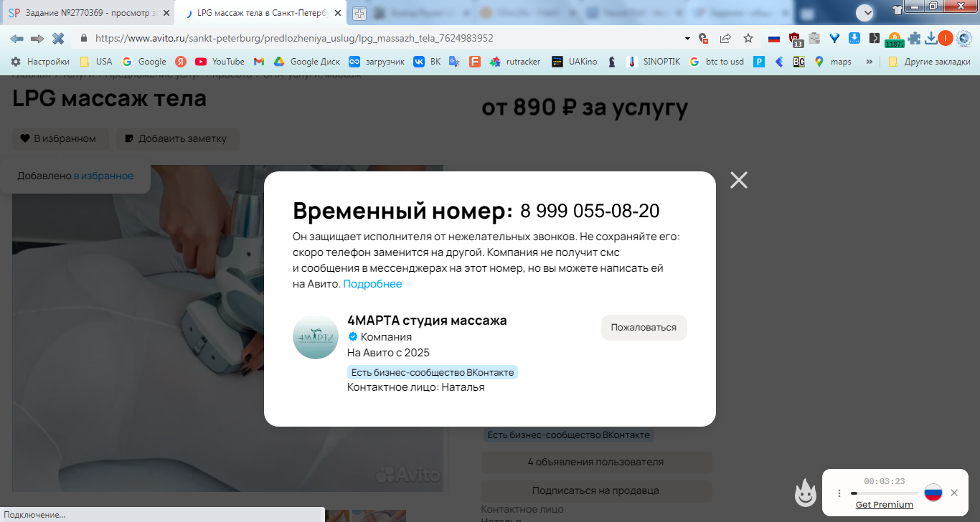Click the Есть бизнес-сообщество ВКонтакте badge in popup

(x=432, y=372)
